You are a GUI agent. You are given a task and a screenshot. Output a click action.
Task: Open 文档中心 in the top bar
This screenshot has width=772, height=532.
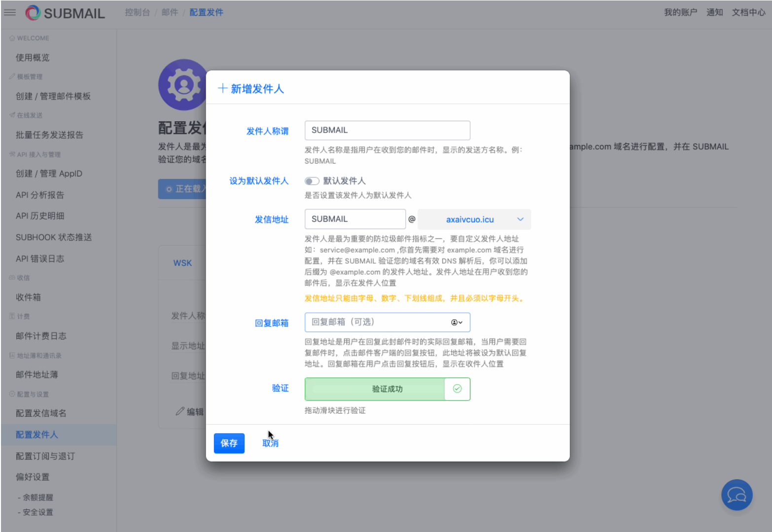(x=748, y=12)
